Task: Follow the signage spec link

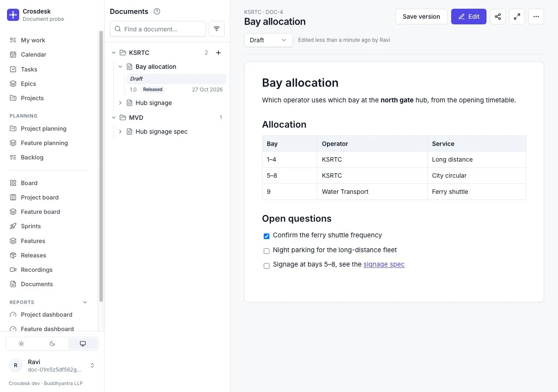Action: (x=384, y=264)
